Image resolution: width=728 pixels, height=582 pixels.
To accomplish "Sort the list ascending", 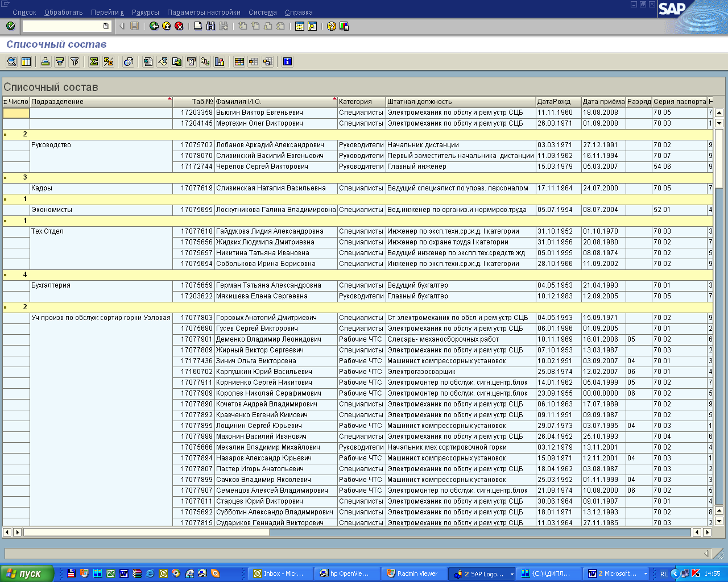I will click(x=45, y=61).
